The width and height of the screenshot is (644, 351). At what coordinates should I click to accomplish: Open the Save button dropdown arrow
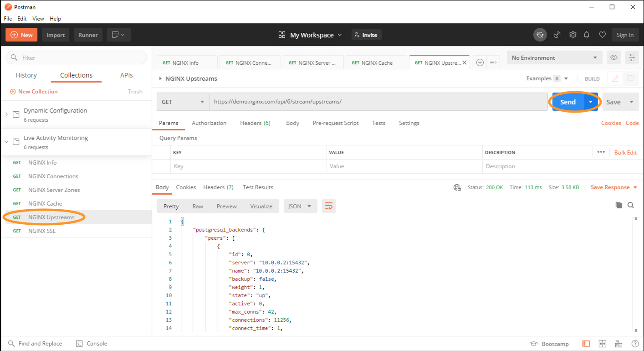(x=632, y=102)
